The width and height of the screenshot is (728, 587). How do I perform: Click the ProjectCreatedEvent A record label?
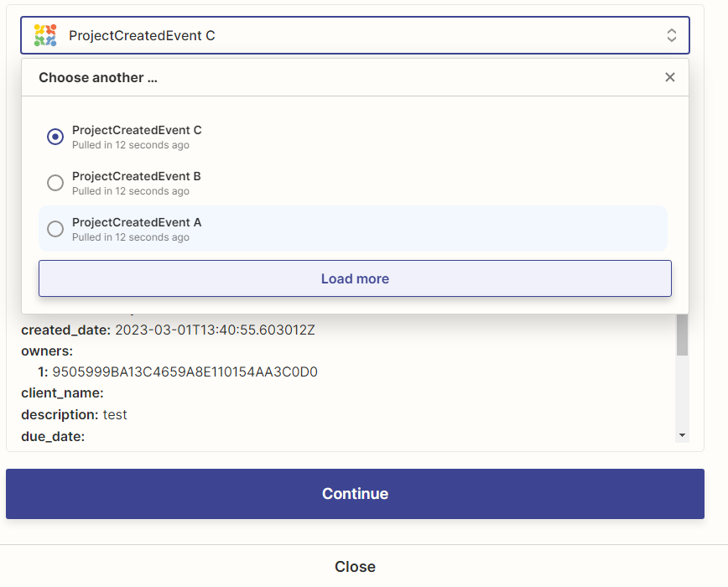coord(136,222)
